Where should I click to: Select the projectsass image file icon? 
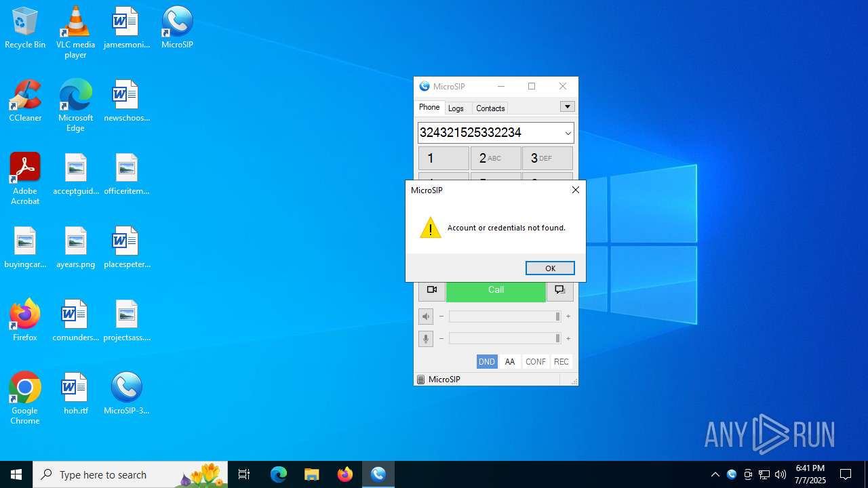[126, 321]
